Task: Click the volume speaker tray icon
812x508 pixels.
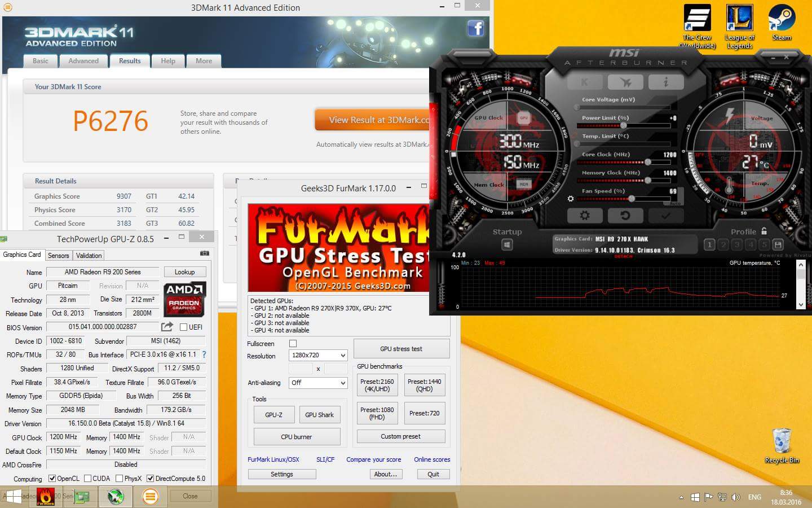Action: pyautogui.click(x=736, y=497)
